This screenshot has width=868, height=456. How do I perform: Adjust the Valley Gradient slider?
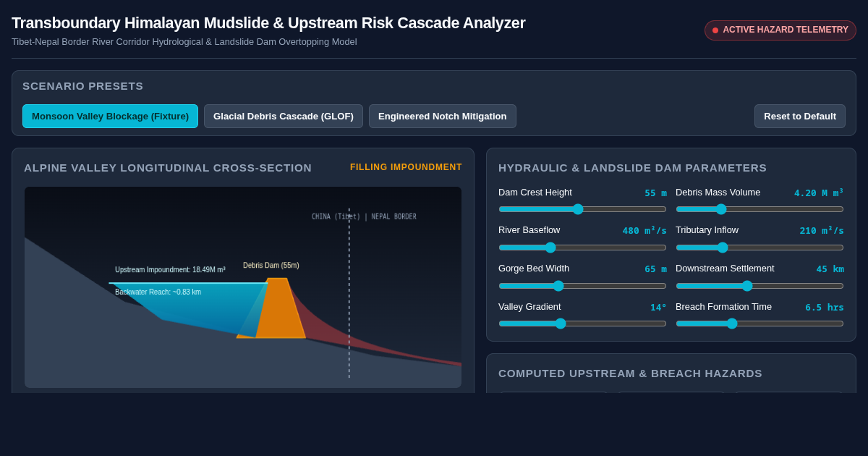(x=582, y=324)
